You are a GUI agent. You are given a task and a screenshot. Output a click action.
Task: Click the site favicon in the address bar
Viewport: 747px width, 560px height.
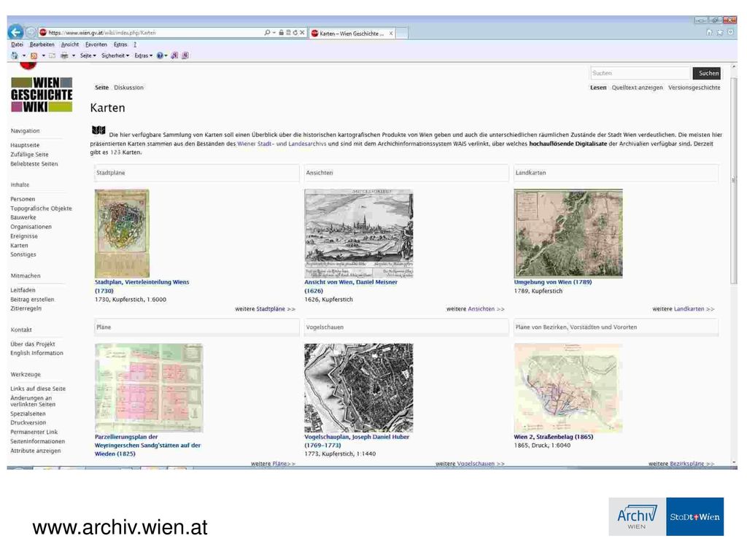tap(43, 32)
